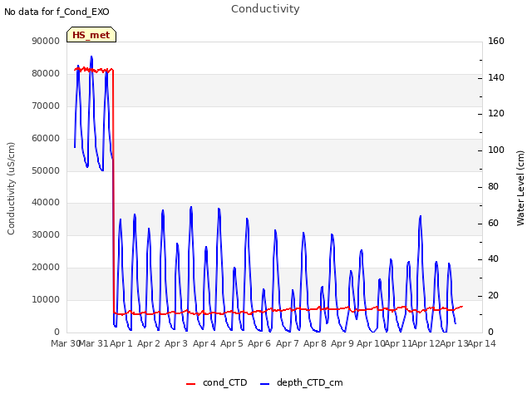Click the red conductivity vertical drop line

tap(113, 190)
